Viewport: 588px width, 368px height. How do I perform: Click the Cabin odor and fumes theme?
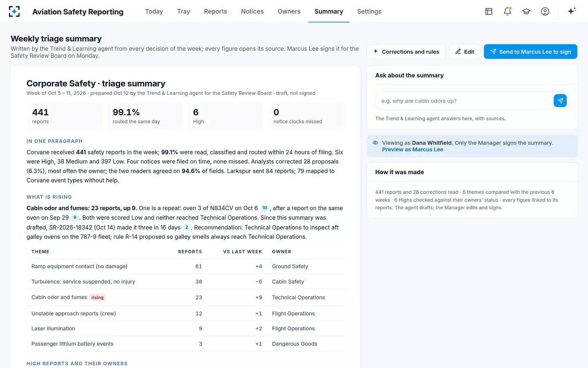pos(59,297)
